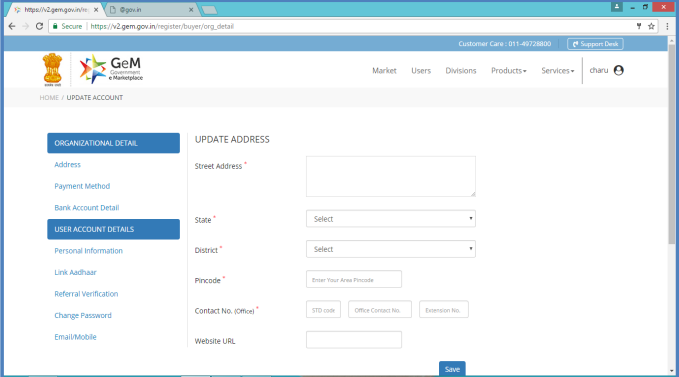Viewport: 679px width, 377px height.
Task: Go back with browser back arrow
Action: pyautogui.click(x=12, y=26)
